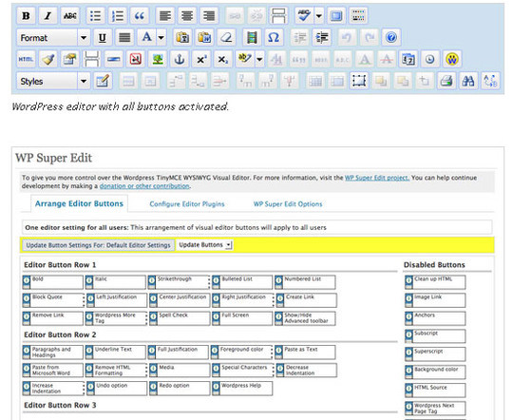
Task: Remove formatting with the eraser icon
Action: coord(226,38)
